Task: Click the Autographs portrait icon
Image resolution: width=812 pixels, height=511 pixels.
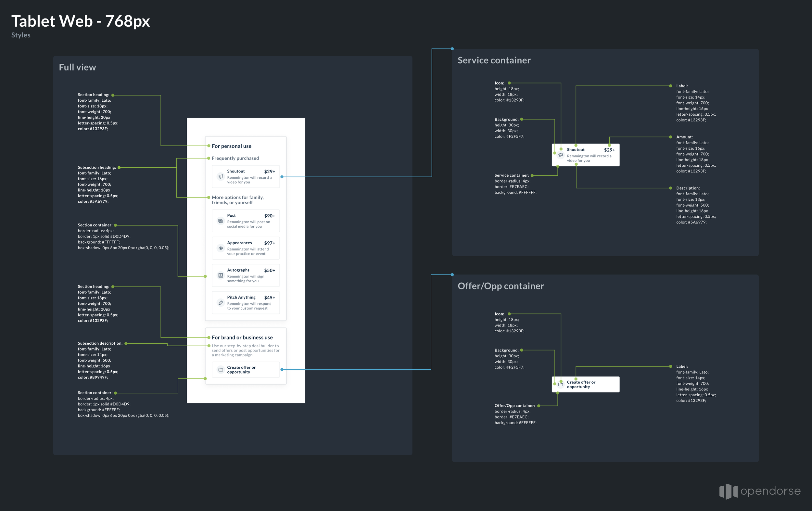Action: point(221,275)
